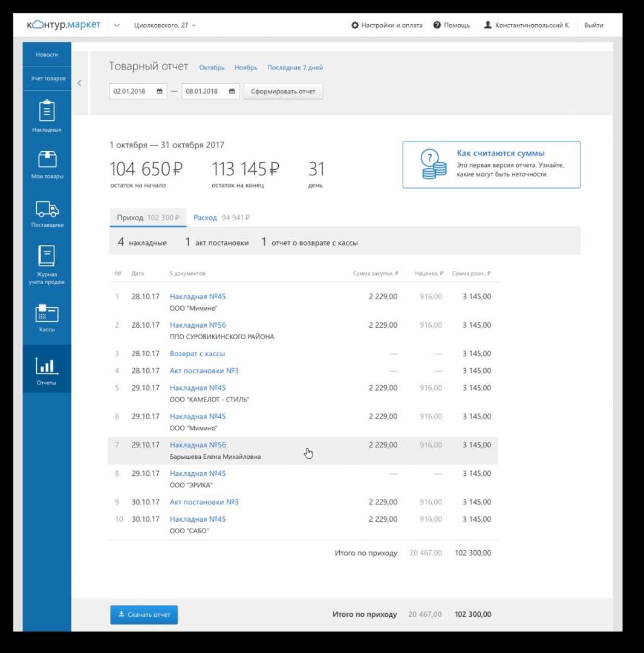Switch to the Расход tab
Image resolution: width=644 pixels, height=653 pixels.
tap(221, 218)
